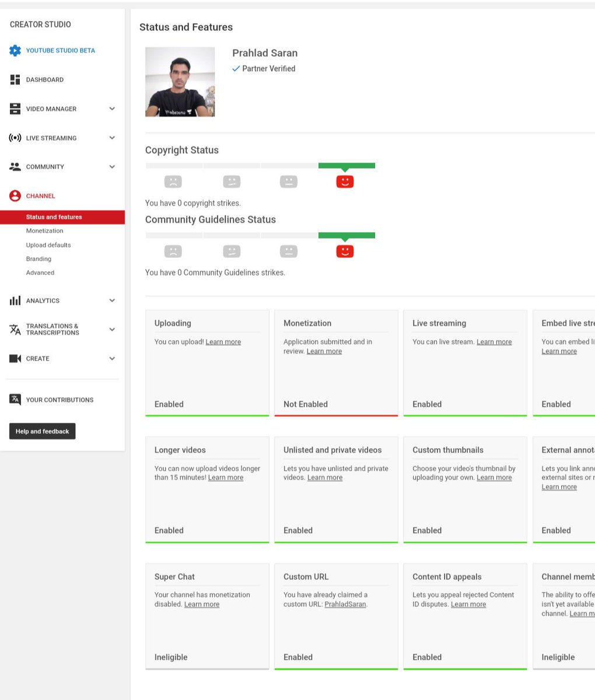The width and height of the screenshot is (595, 700).
Task: Click the Copyright Status heading
Action: (x=182, y=150)
